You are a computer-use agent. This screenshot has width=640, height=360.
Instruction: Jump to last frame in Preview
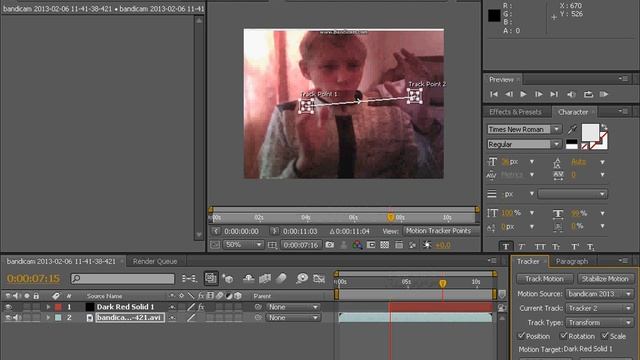[554, 94]
